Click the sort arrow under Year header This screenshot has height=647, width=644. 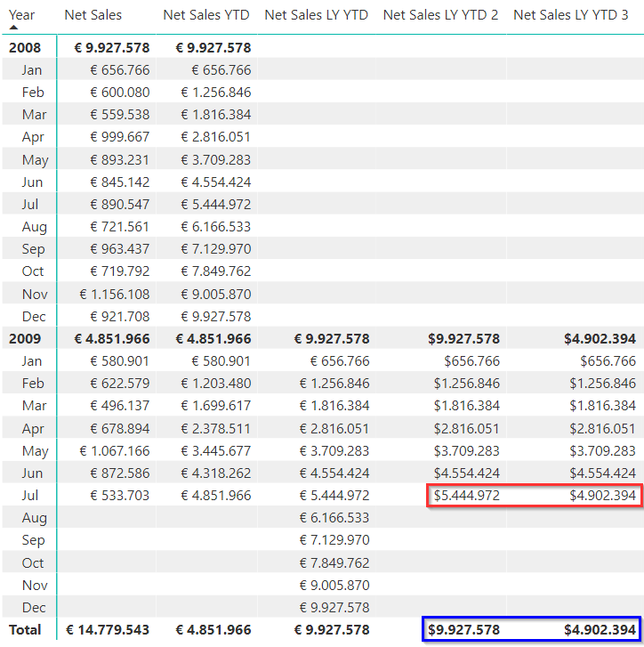[x=13, y=28]
